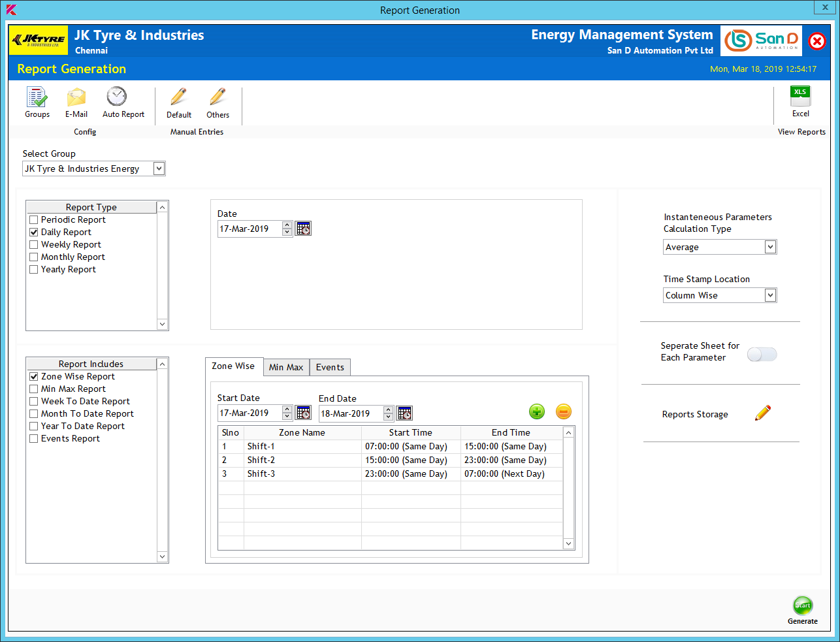Check the Year To Date Report checkbox
Image resolution: width=840 pixels, height=642 pixels.
pos(34,426)
